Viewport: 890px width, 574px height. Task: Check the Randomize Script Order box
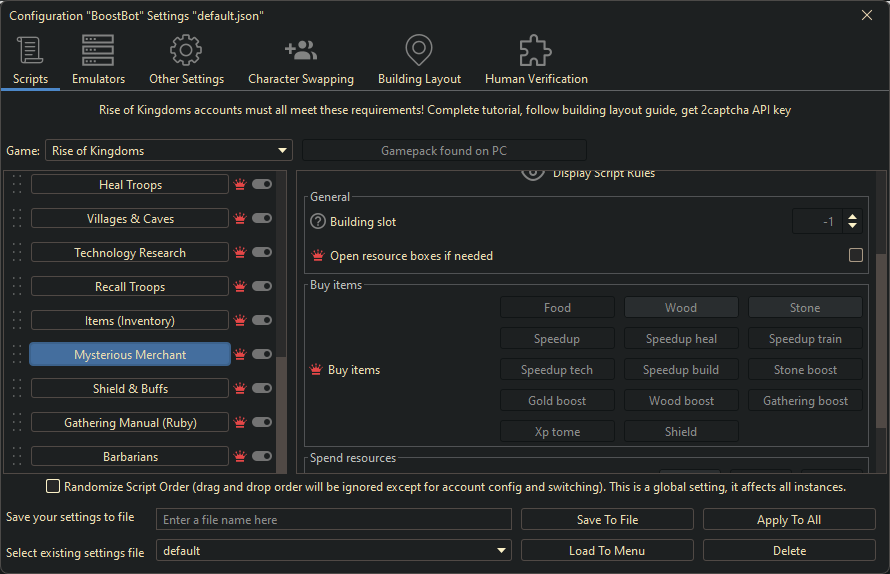pos(53,487)
